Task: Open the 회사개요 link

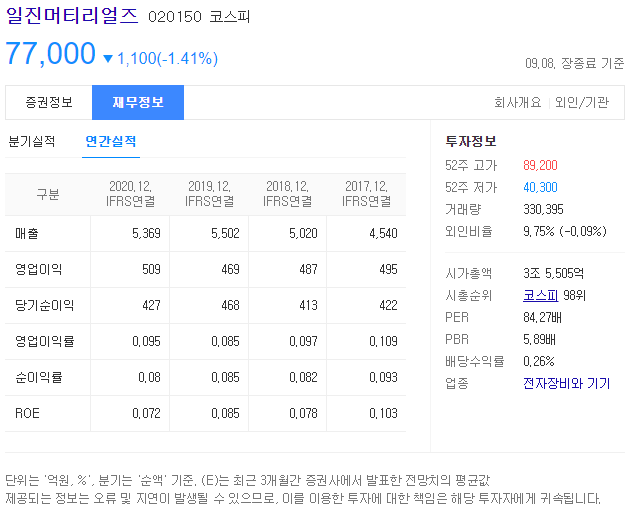Action: click(518, 102)
